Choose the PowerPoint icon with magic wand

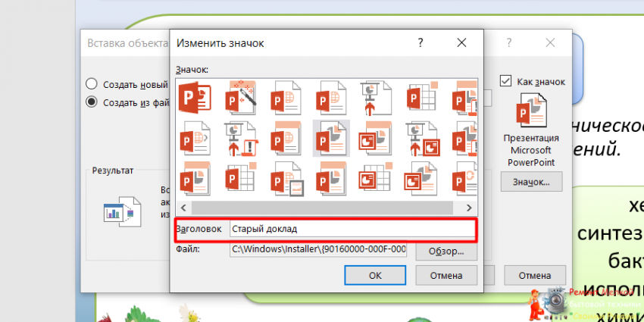pos(239,98)
